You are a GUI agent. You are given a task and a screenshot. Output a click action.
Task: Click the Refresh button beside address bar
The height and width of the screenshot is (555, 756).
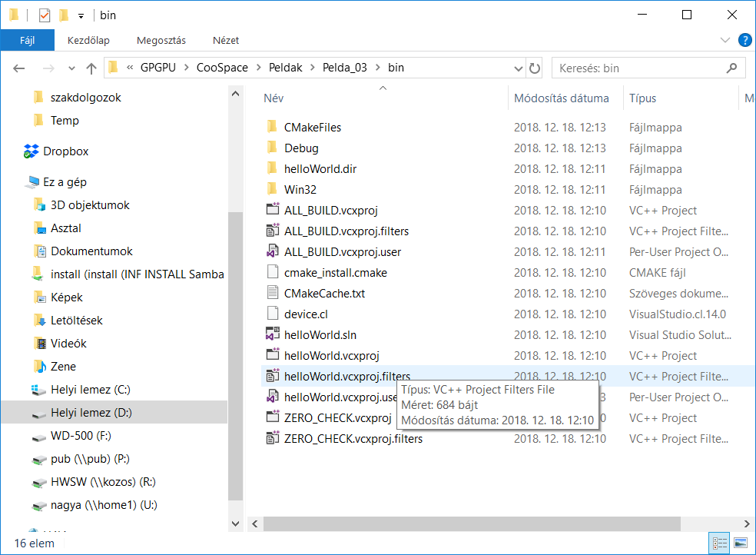(x=535, y=68)
